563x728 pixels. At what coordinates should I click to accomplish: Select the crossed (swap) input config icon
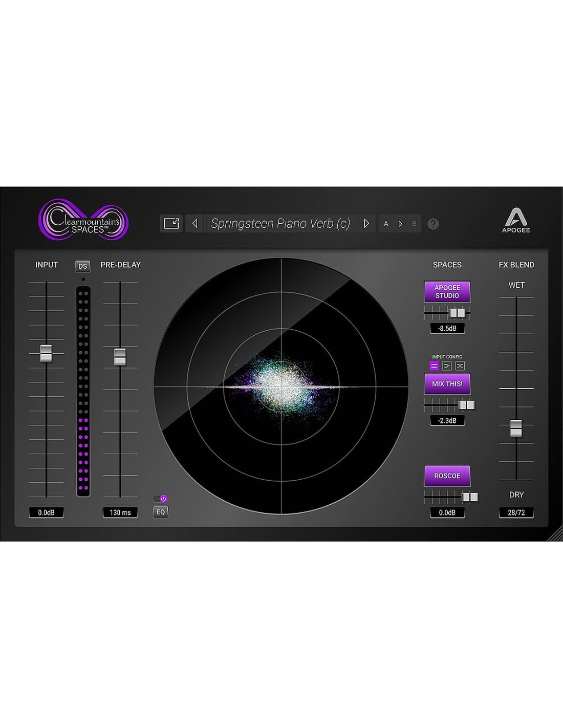[x=460, y=366]
